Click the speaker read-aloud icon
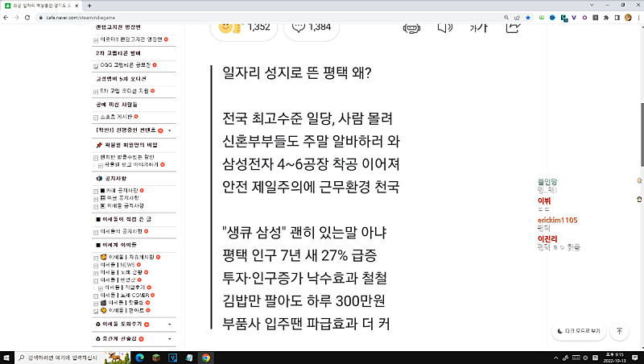This screenshot has width=644, height=364. pyautogui.click(x=445, y=28)
